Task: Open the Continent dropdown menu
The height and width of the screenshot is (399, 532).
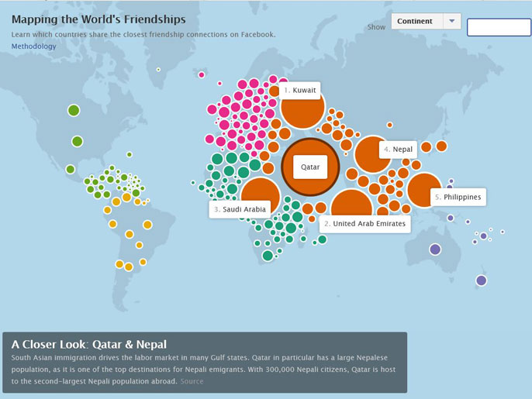Action: tap(416, 22)
